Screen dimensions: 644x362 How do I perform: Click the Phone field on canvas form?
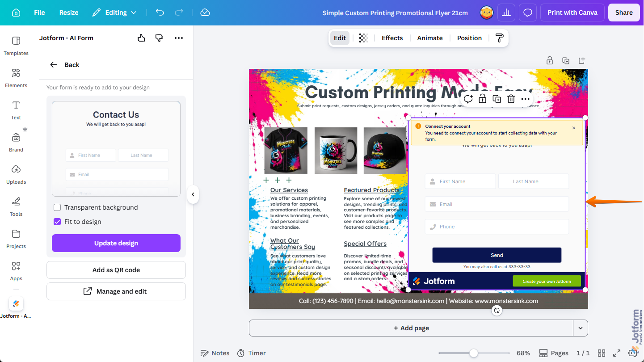[x=497, y=227]
